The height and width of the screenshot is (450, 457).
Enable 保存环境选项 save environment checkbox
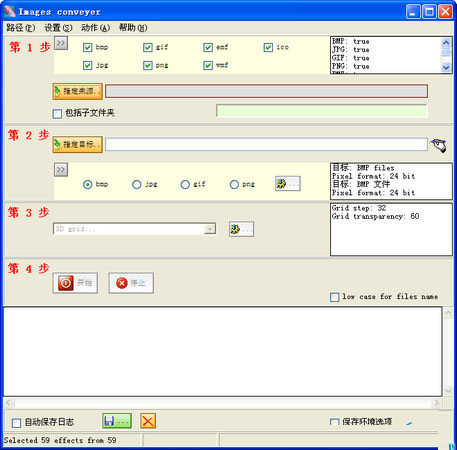coord(334,422)
